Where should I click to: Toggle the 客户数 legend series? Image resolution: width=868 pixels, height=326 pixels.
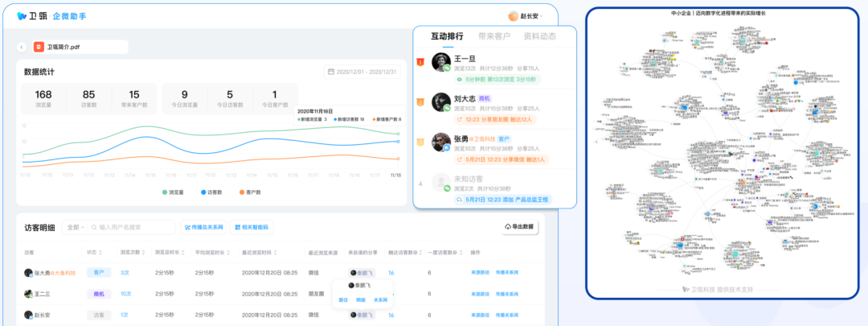251,192
